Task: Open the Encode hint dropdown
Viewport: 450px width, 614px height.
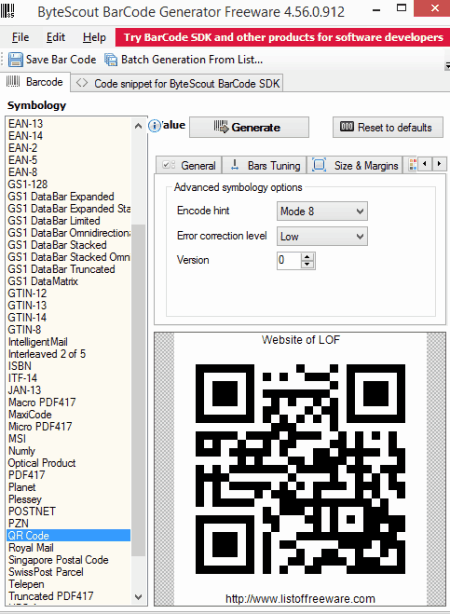Action: (322, 211)
